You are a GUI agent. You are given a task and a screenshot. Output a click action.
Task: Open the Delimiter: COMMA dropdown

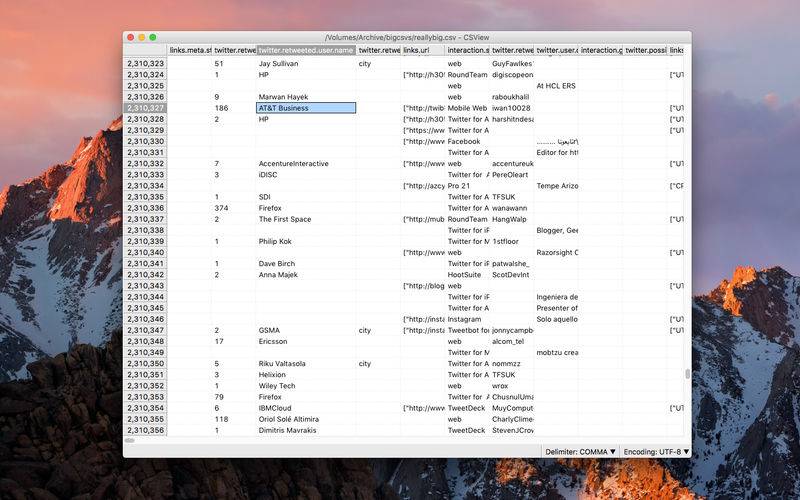pyautogui.click(x=580, y=452)
